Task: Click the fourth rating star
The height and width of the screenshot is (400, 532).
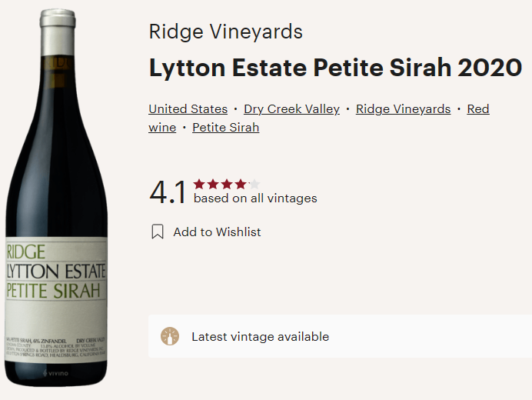Action: [x=241, y=184]
